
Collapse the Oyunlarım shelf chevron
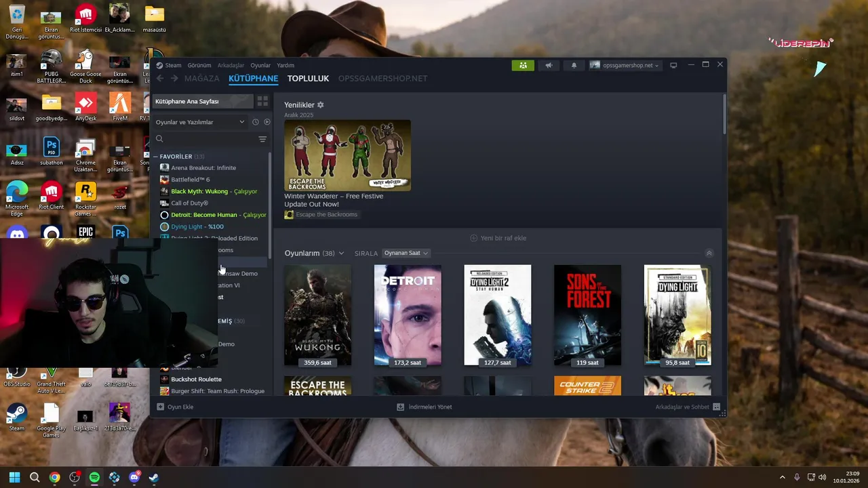709,253
